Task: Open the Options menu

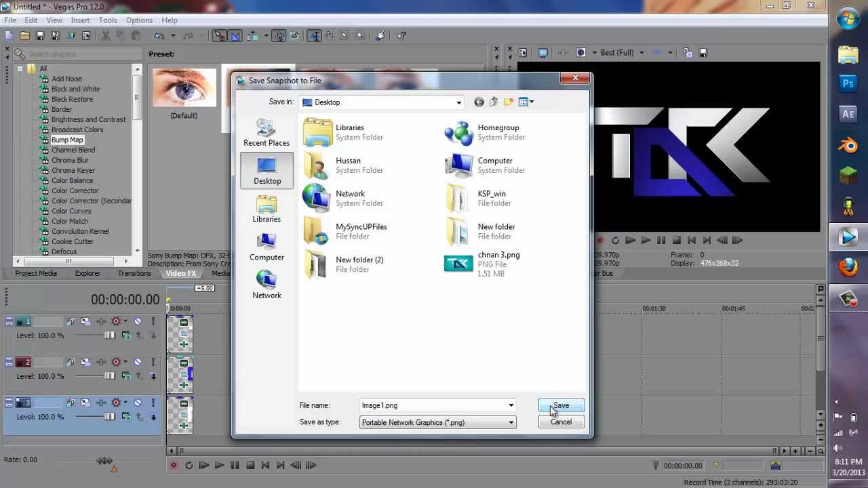Action: 139,20
